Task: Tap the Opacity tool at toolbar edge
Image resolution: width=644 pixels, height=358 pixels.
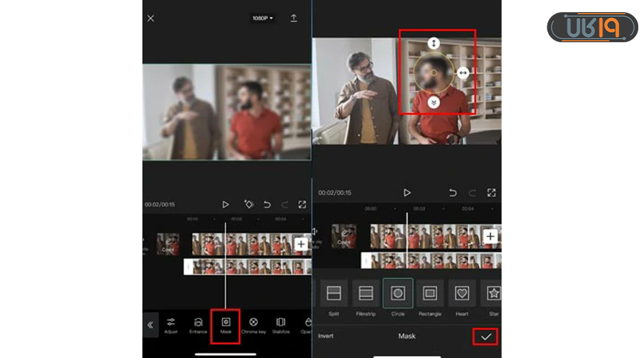Action: click(306, 326)
